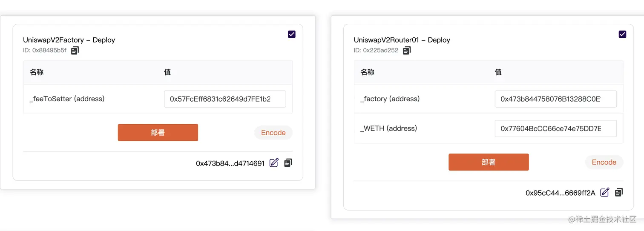Click into the _factory address input

(x=555, y=99)
